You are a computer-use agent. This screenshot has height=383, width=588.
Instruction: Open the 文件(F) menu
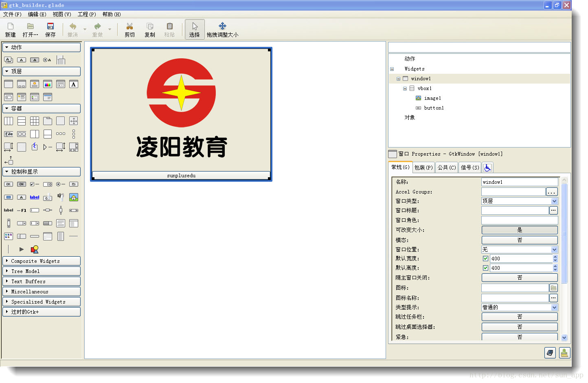(x=12, y=14)
